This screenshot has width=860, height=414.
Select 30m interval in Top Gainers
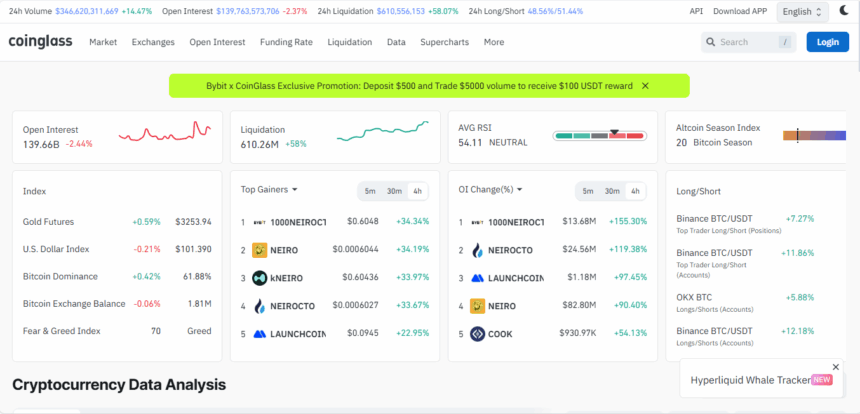[394, 191]
